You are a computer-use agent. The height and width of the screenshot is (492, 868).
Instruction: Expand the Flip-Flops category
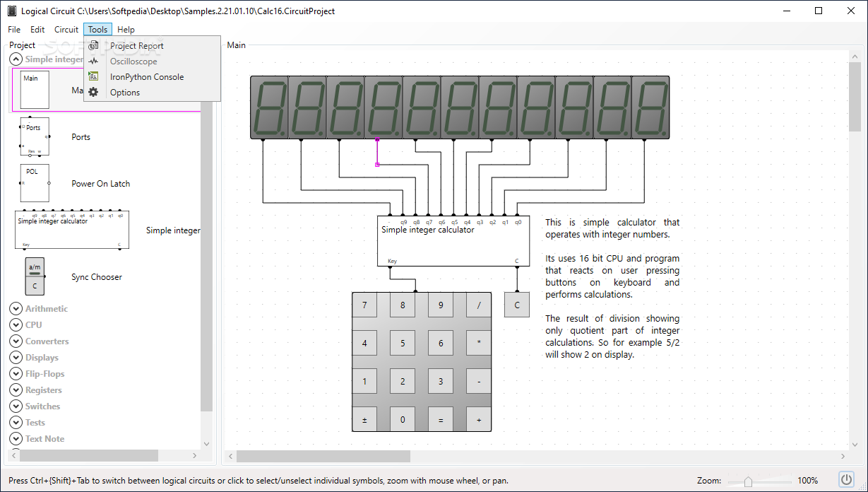pos(16,373)
